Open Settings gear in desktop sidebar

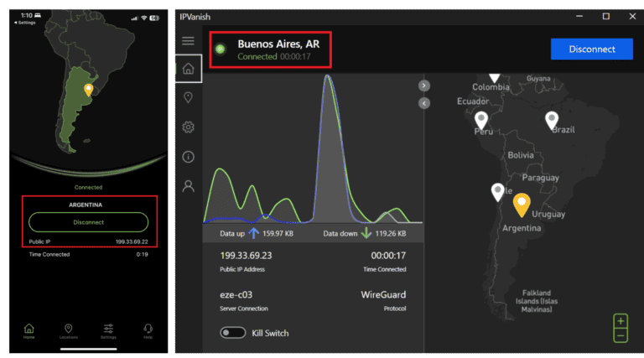pos(188,127)
